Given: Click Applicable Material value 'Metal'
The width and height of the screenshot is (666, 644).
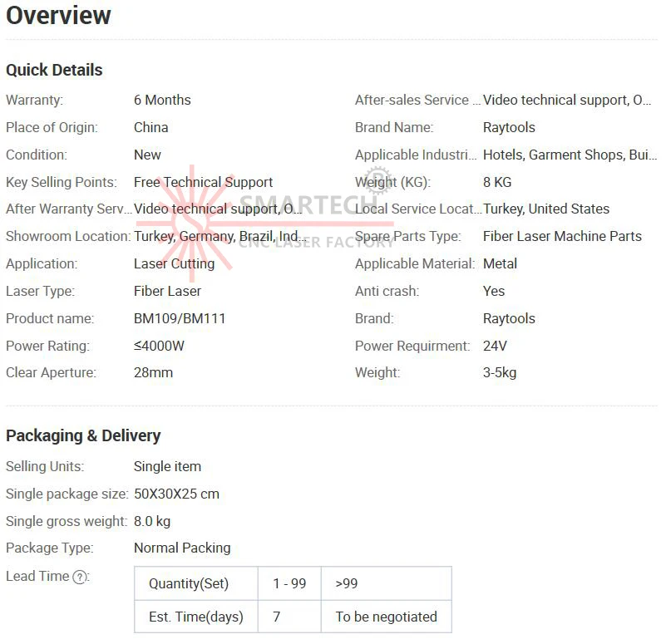Looking at the screenshot, I should (500, 264).
